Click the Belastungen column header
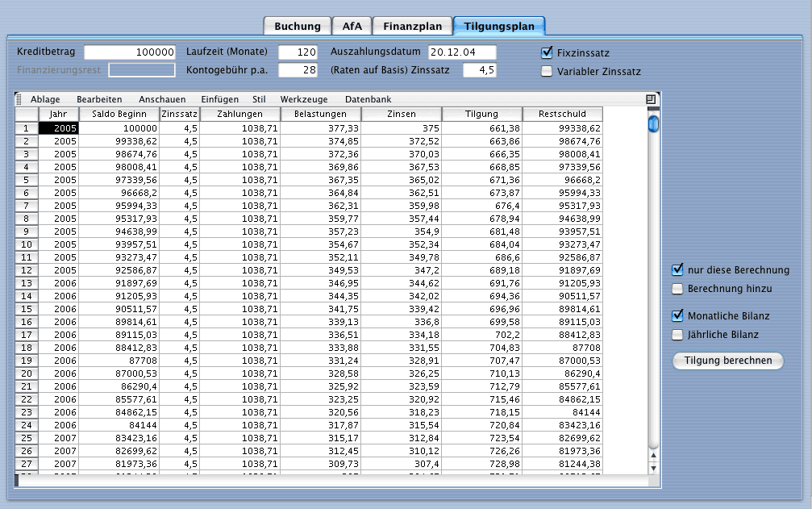Screen dimensions: 812x509 click(321, 114)
